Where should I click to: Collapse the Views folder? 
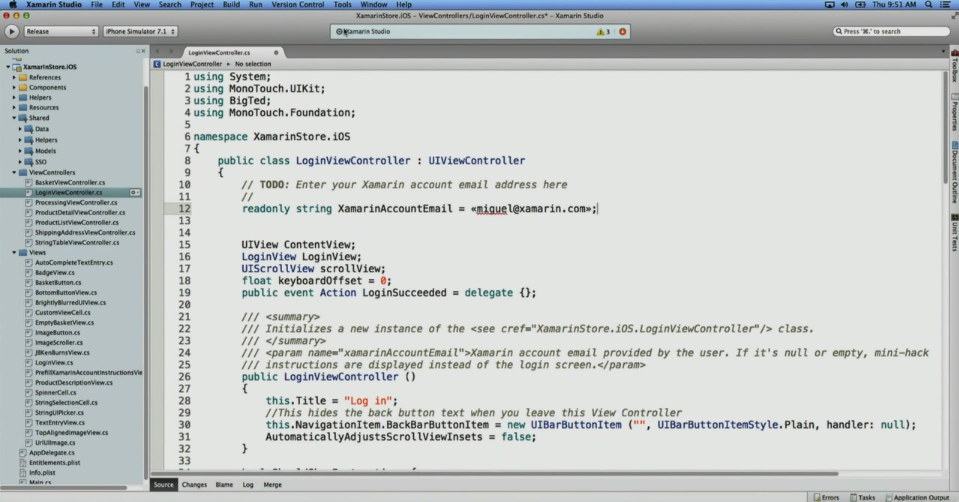pos(14,253)
